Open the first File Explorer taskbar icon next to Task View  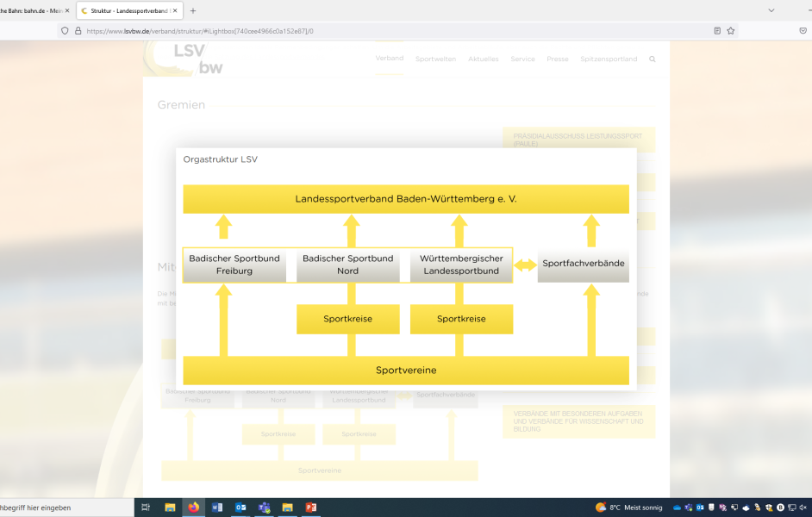[170, 508]
